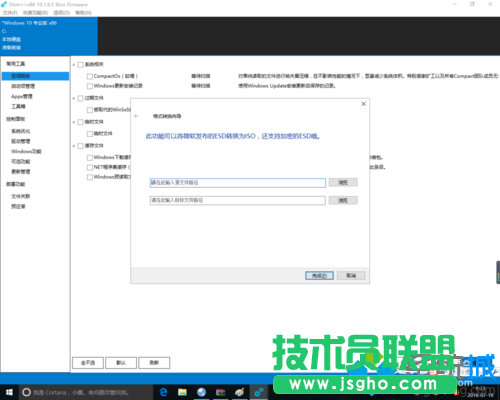
Task: Toggle the 系统相关 group checkbox
Action: tap(80, 65)
